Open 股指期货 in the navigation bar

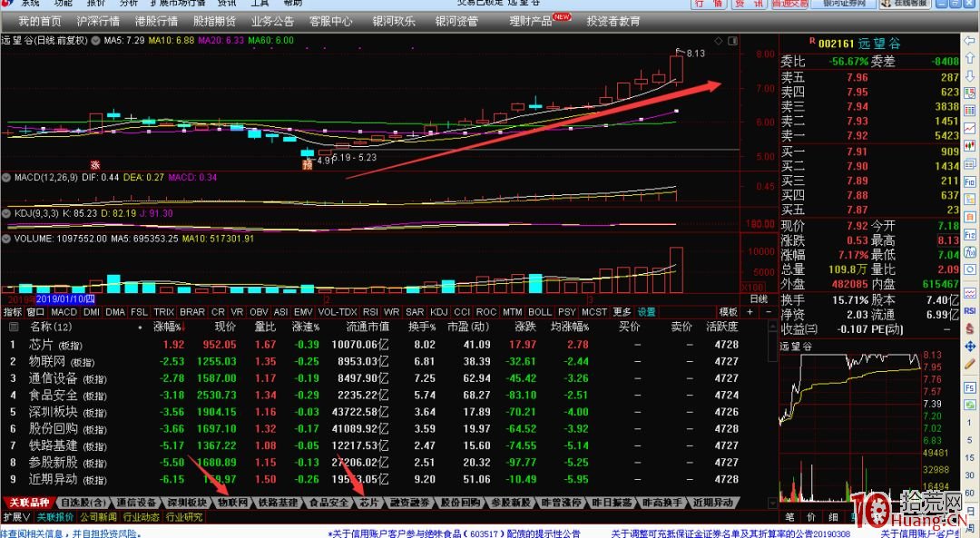(x=214, y=21)
